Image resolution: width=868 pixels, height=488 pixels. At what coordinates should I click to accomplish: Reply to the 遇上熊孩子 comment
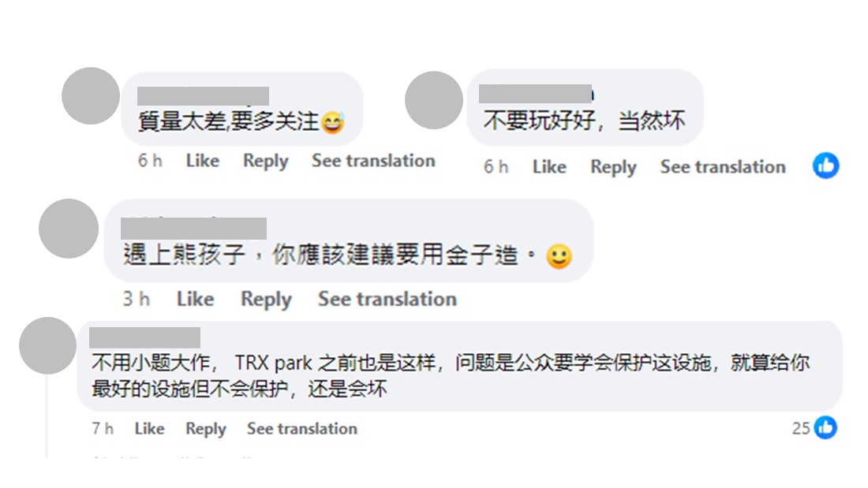click(266, 300)
